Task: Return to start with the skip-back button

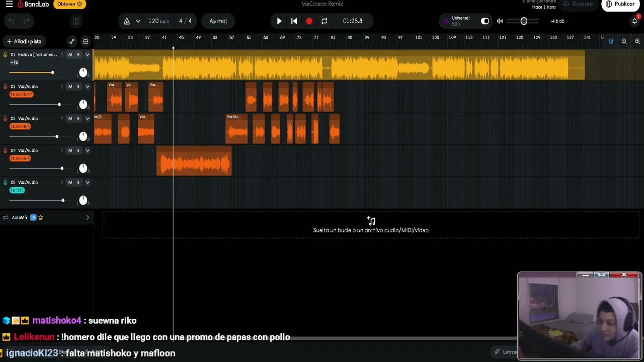Action: pyautogui.click(x=294, y=21)
